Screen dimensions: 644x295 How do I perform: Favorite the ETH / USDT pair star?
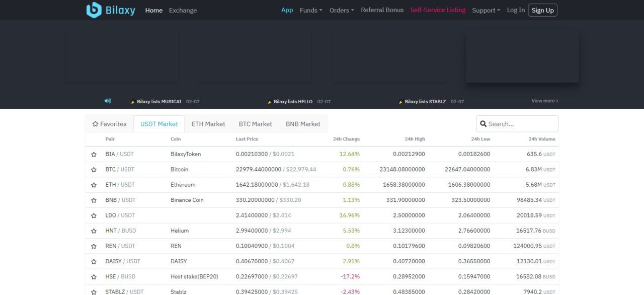point(94,185)
